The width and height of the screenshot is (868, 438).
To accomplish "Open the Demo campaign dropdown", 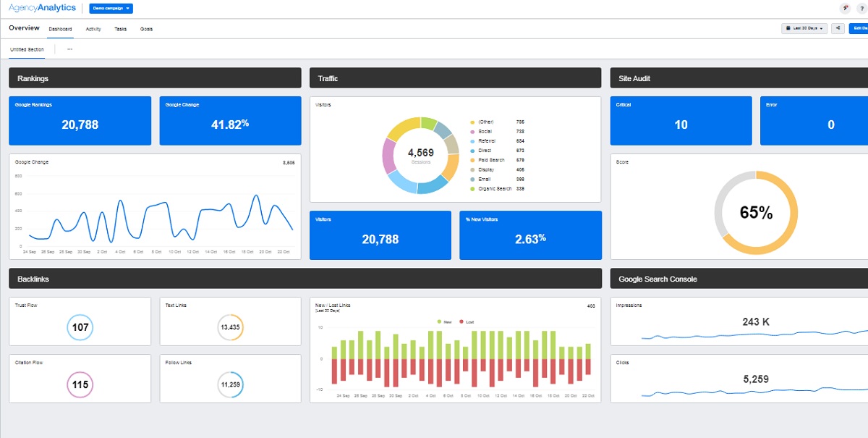I will click(x=111, y=9).
